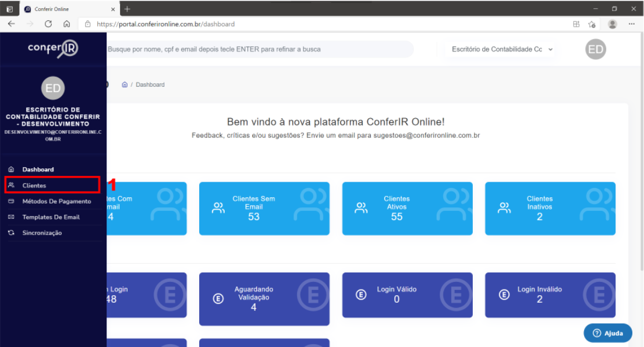Click the people icon on Clientes Sem Email card

coord(218,208)
